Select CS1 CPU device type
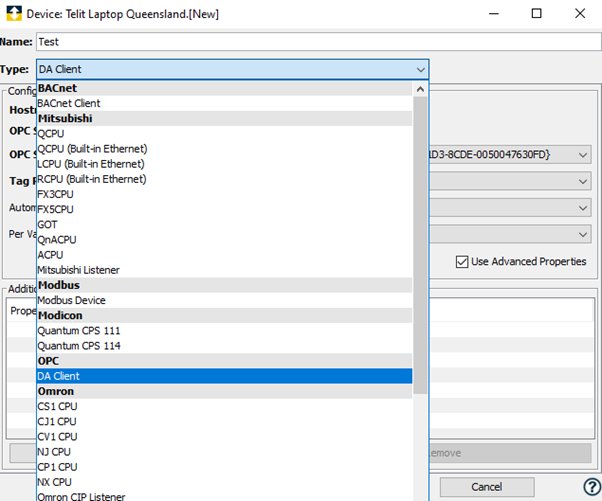 pos(225,407)
